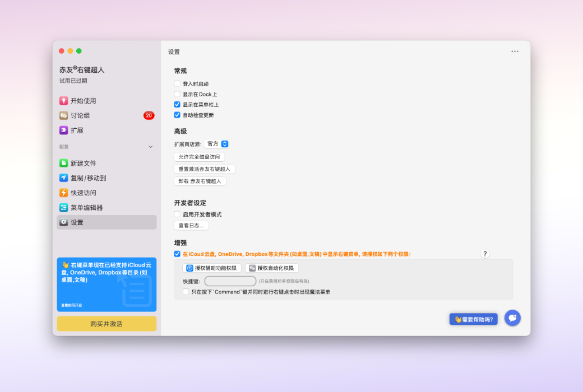Uncheck 显示在菜单栏上

coord(177,104)
